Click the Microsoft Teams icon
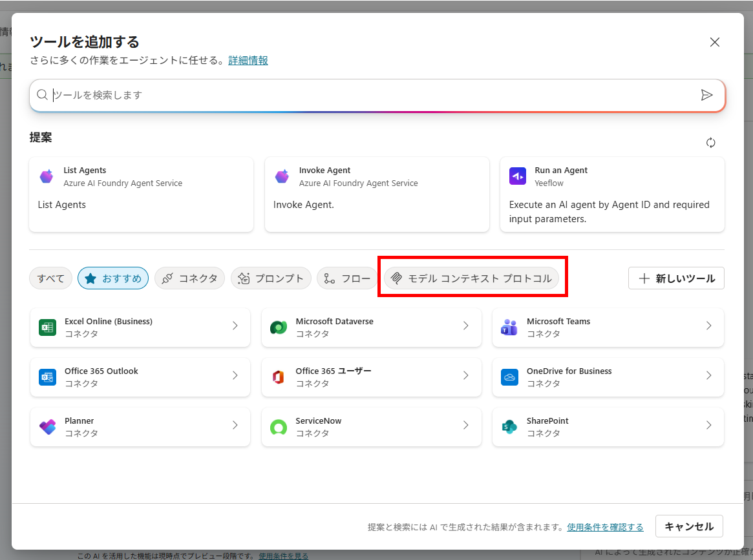The width and height of the screenshot is (753, 560). [509, 327]
